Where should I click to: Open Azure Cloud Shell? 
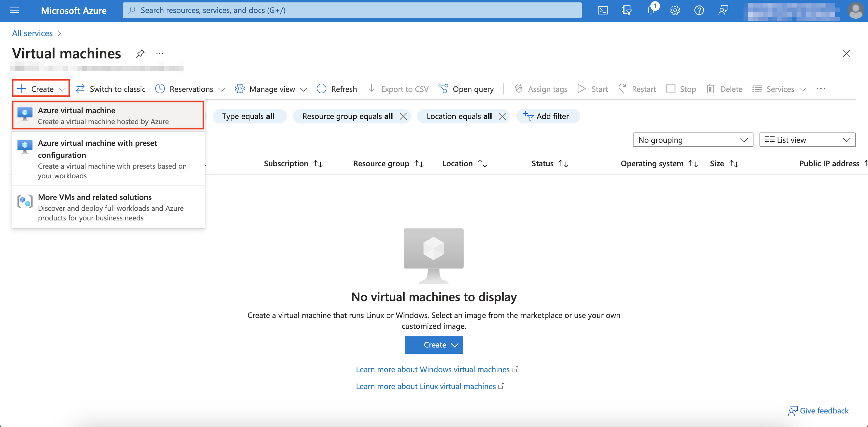(603, 10)
